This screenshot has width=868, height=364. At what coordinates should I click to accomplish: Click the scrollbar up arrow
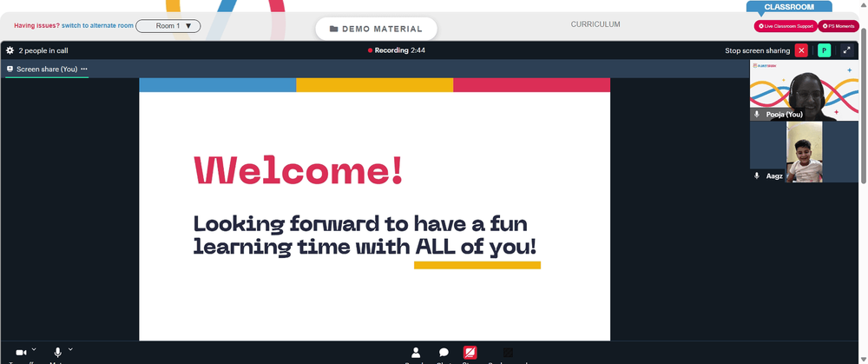coord(864,4)
